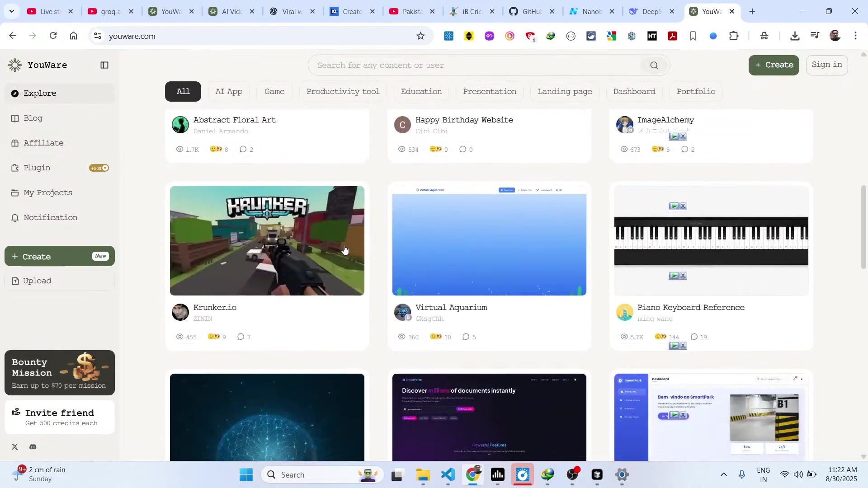Filter by Education category

pos(421,91)
